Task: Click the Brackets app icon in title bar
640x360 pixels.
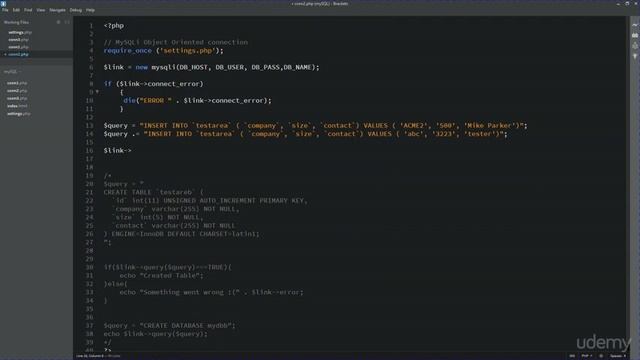Action: click(x=3, y=3)
